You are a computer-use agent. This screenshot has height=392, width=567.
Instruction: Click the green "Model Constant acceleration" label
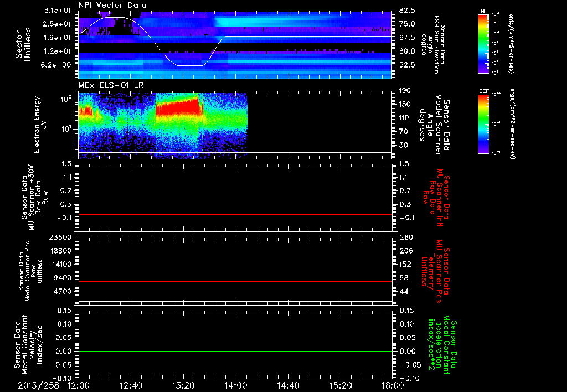click(x=442, y=345)
